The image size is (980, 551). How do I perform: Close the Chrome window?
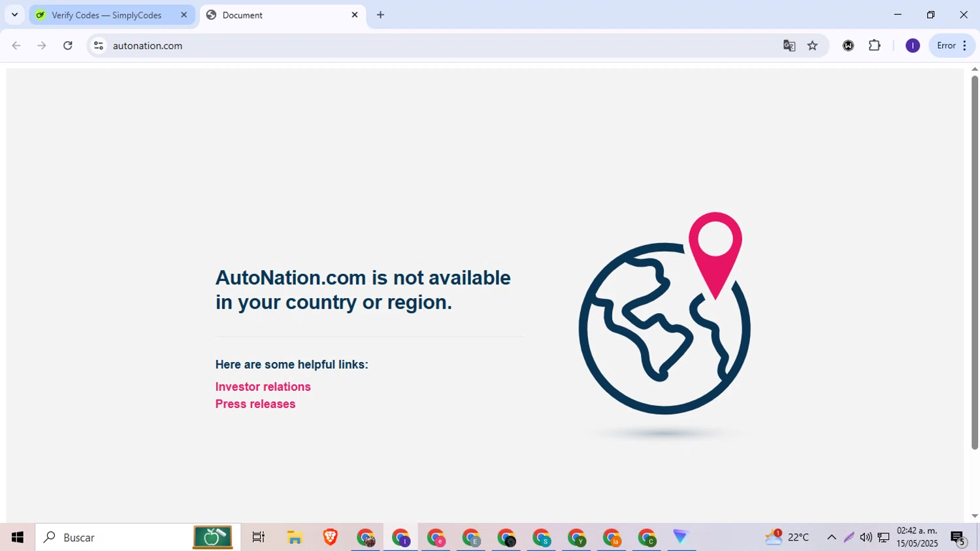(964, 14)
